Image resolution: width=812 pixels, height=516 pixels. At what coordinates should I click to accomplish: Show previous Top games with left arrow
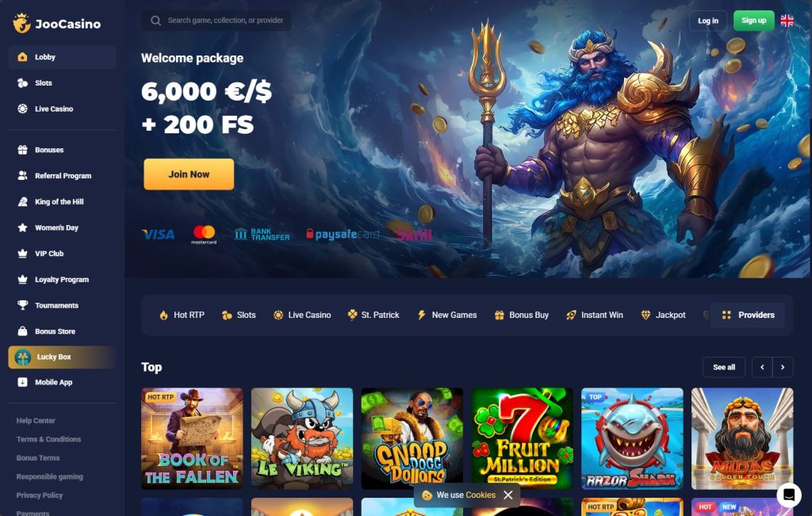[762, 367]
